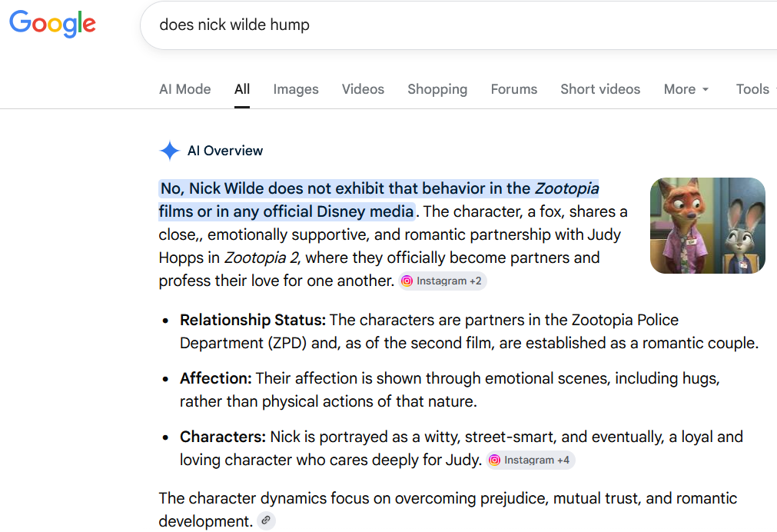
Task: Open the Instagram +2 source chip
Action: (442, 281)
